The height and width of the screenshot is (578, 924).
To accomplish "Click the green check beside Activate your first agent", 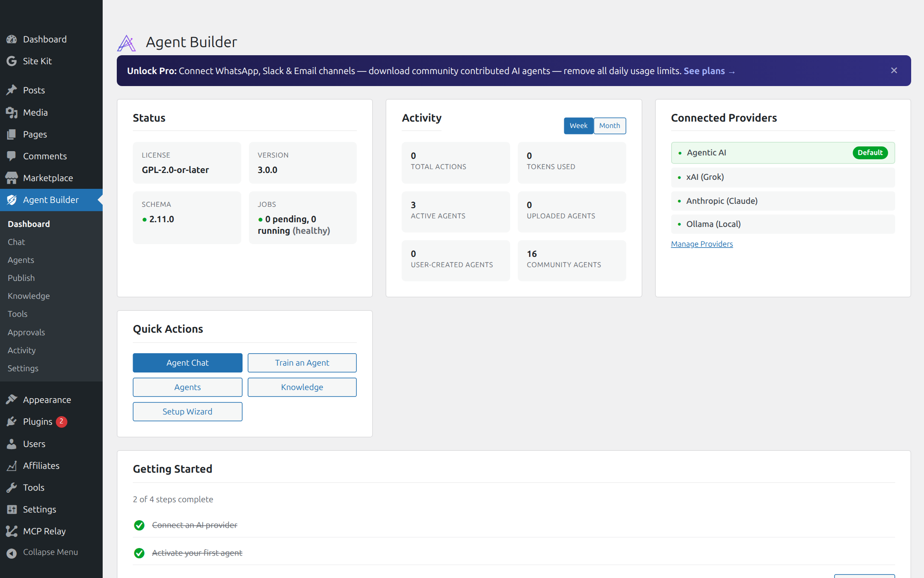I will [139, 553].
